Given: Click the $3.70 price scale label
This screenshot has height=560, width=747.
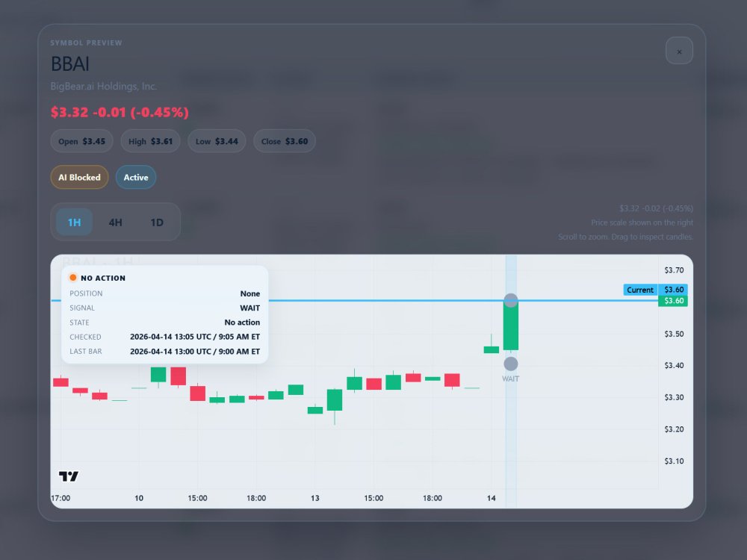Looking at the screenshot, I should coord(674,270).
